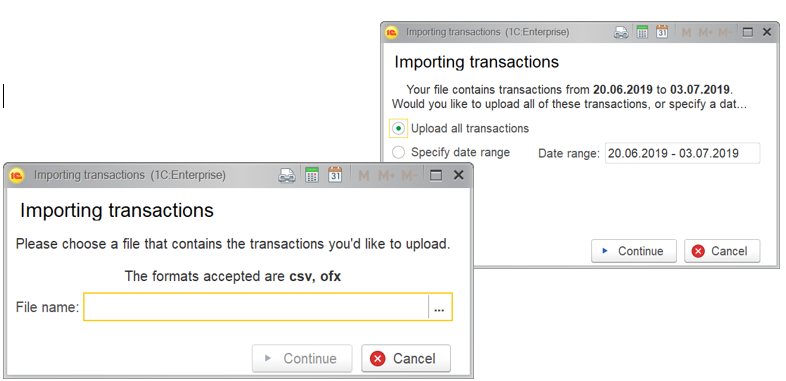Open file browser with ellipsis button
The height and width of the screenshot is (381, 786).
click(440, 307)
